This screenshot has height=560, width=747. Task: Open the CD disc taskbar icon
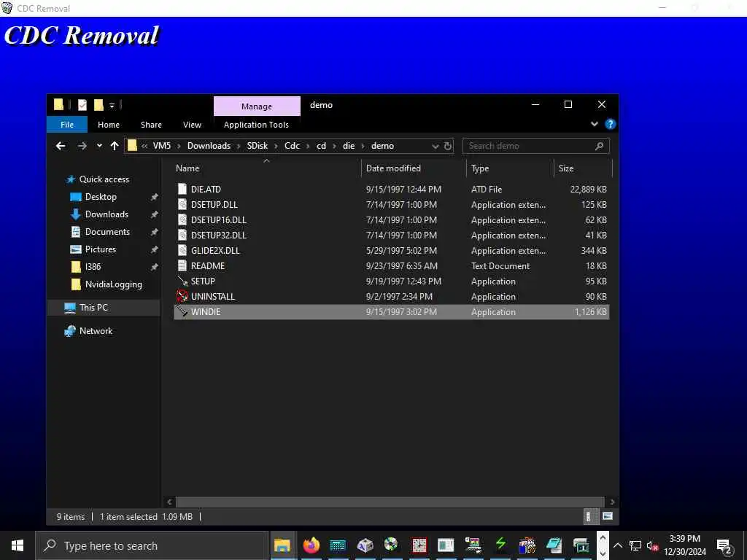point(391,544)
